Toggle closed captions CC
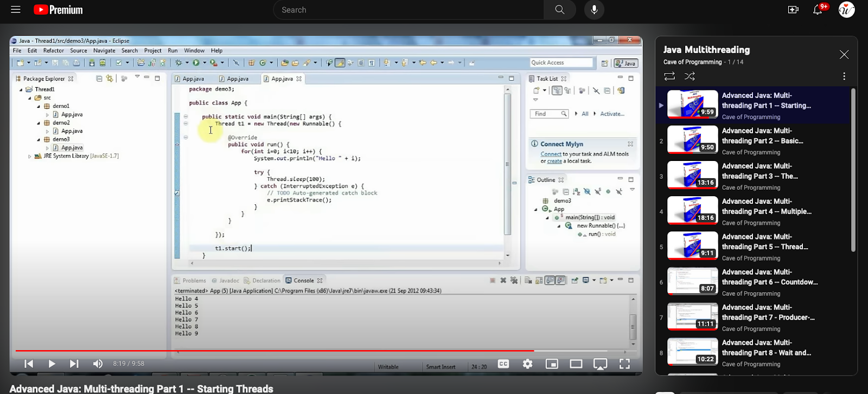The width and height of the screenshot is (868, 394). tap(503, 364)
